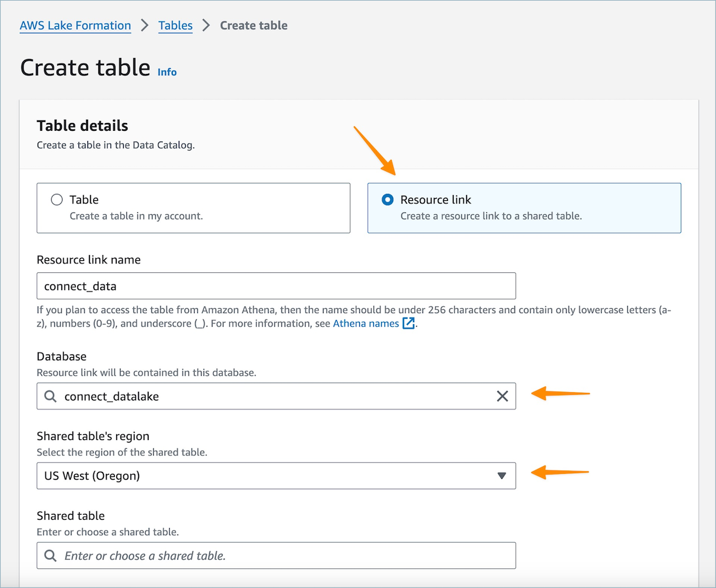Click inside the Resource link name field
Screen dimensions: 716x588
coord(276,286)
